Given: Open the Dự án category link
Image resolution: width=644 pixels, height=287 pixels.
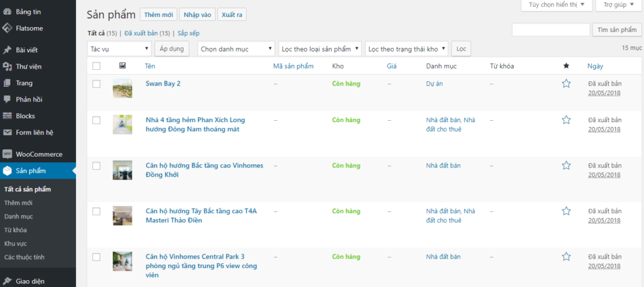Looking at the screenshot, I should point(435,84).
